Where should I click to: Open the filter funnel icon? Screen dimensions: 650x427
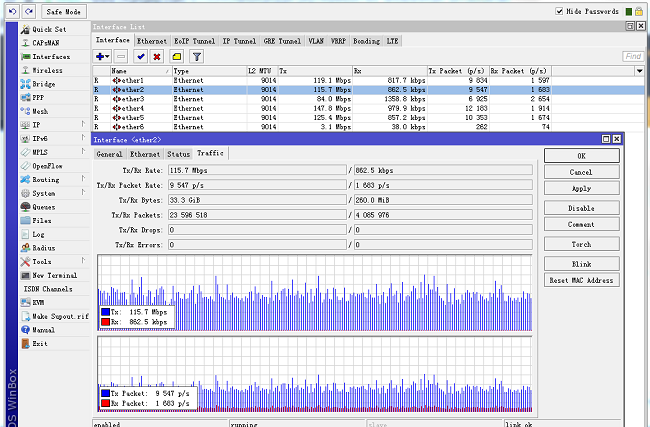pos(197,57)
